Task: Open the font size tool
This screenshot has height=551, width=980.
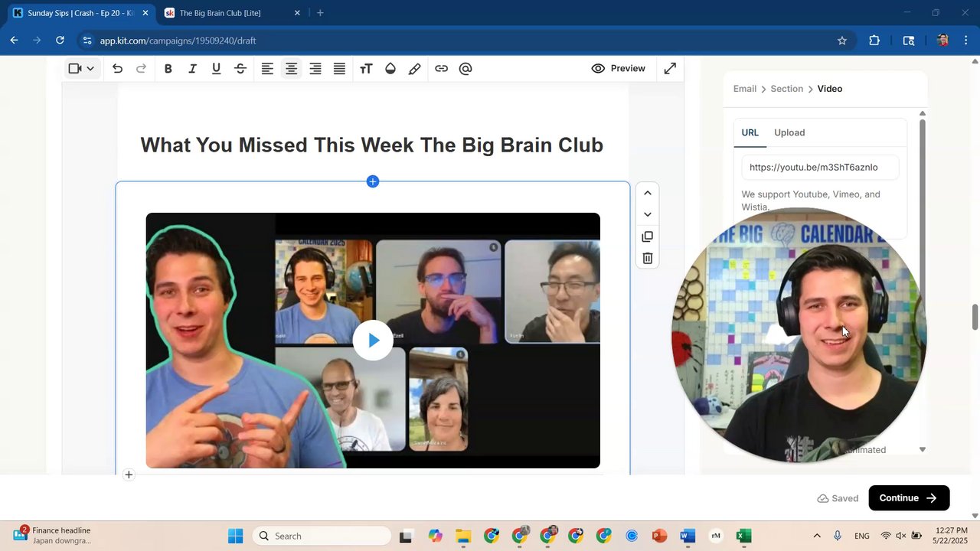Action: pos(366,69)
